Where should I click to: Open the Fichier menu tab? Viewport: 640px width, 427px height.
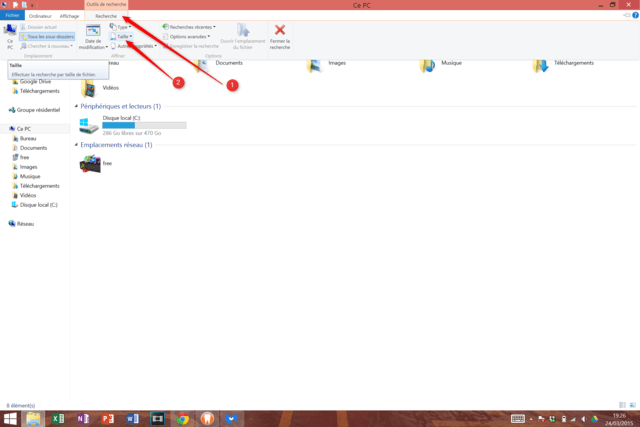pyautogui.click(x=12, y=16)
